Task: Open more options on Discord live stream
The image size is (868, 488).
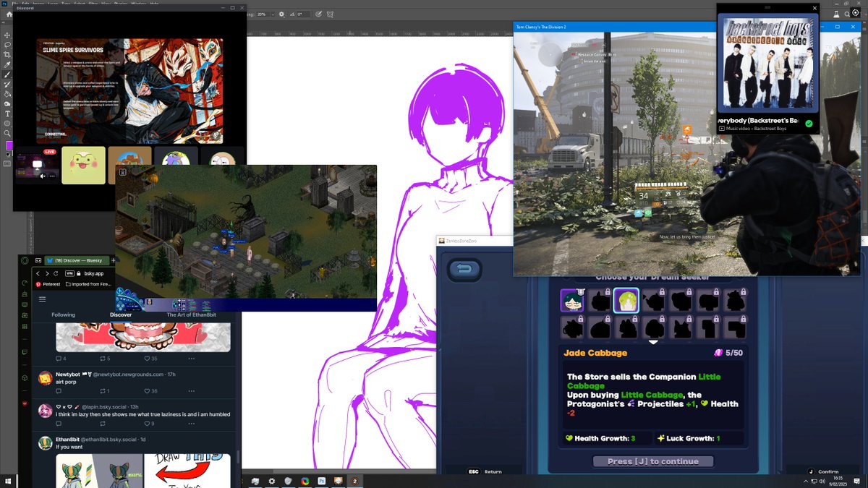Action: 51,176
